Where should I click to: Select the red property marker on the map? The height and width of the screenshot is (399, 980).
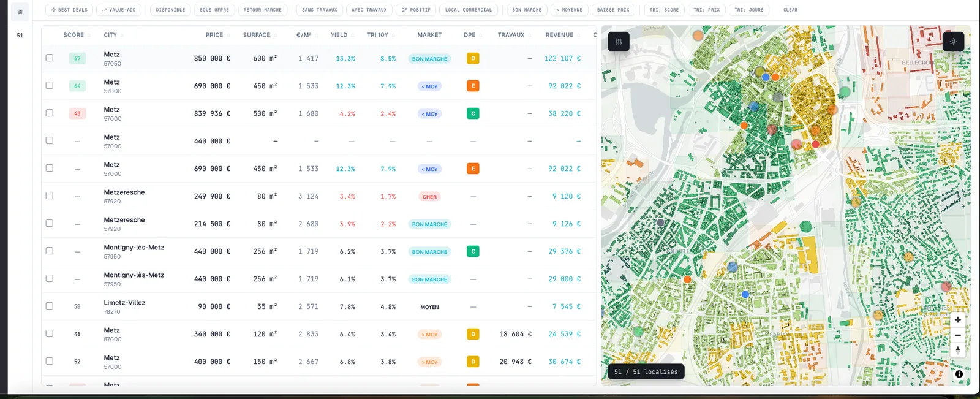click(x=815, y=145)
